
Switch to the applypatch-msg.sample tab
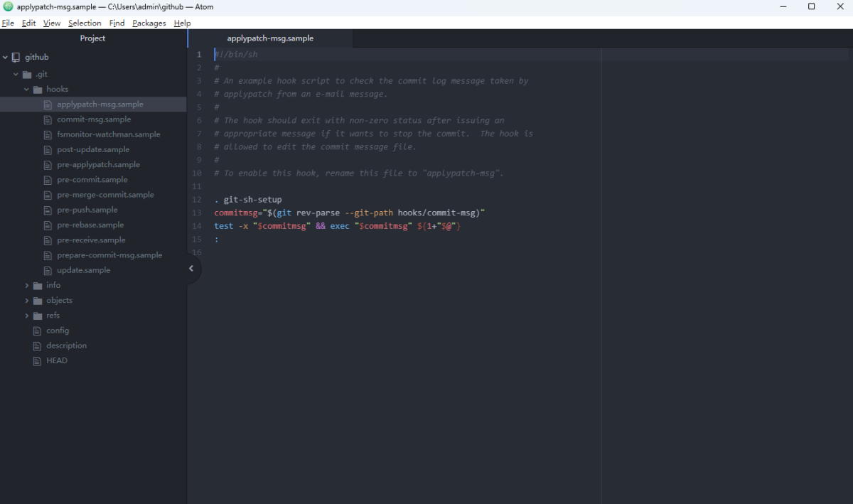[270, 38]
